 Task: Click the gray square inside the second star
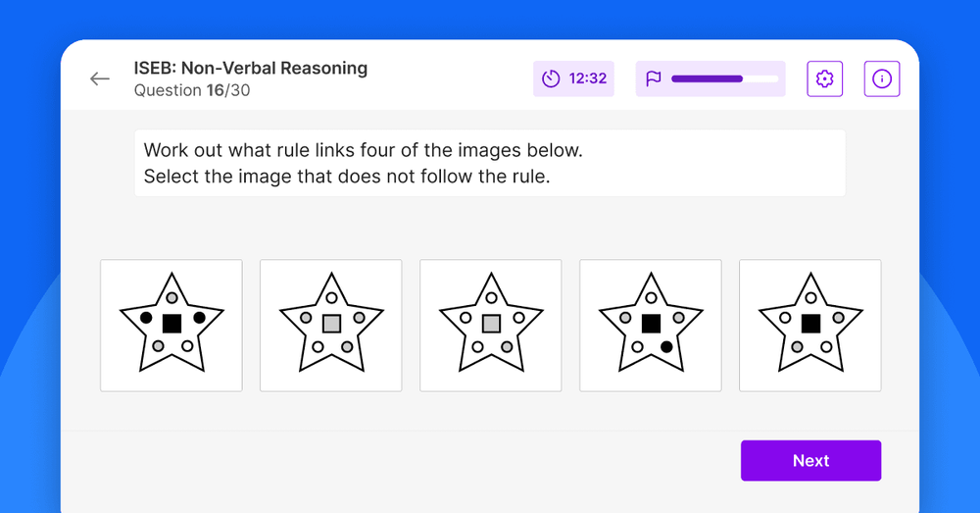(x=331, y=323)
